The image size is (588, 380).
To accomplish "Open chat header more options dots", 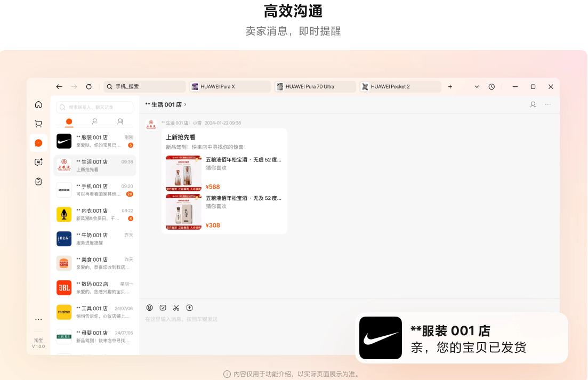I will point(548,104).
